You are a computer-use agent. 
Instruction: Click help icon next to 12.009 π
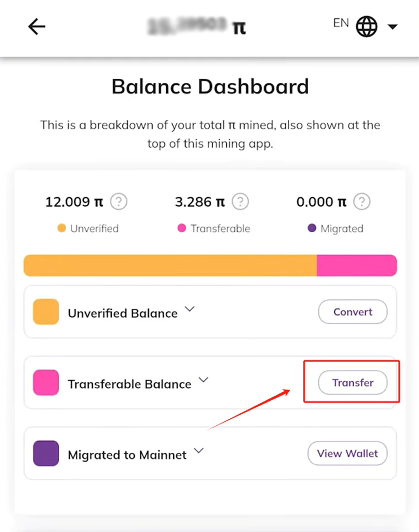tap(119, 202)
